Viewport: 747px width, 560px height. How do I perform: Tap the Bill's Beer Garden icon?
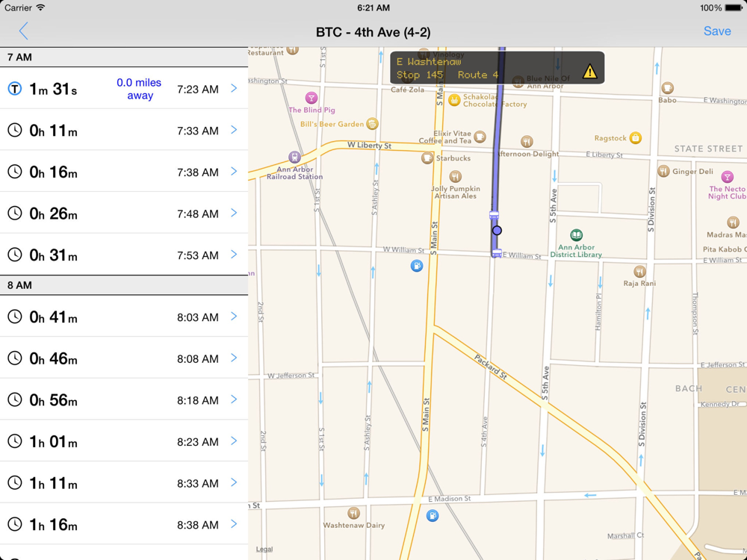coord(372,124)
